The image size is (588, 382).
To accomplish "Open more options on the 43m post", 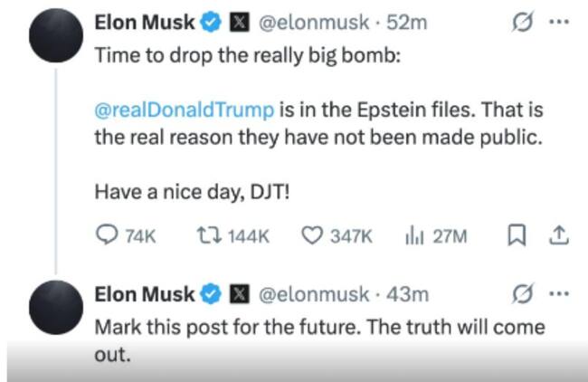I will point(558,293).
